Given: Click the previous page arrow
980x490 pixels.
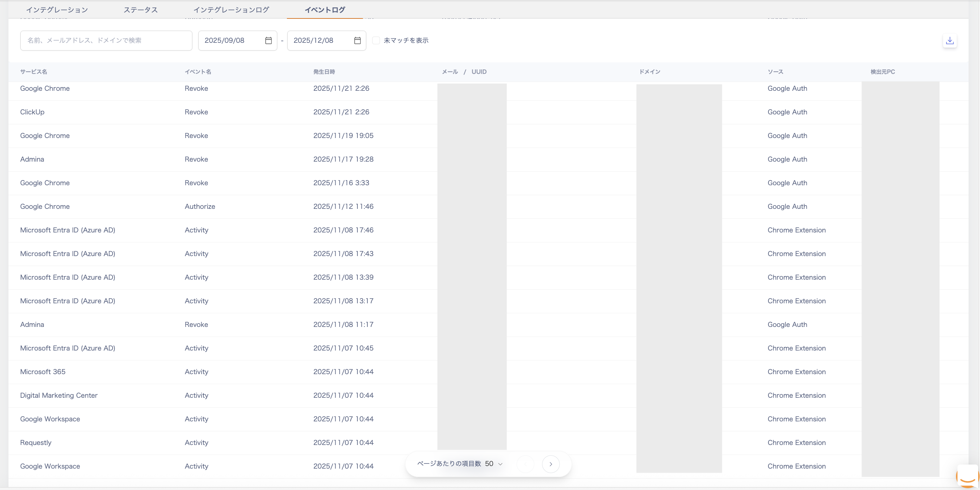Looking at the screenshot, I should point(525,464).
